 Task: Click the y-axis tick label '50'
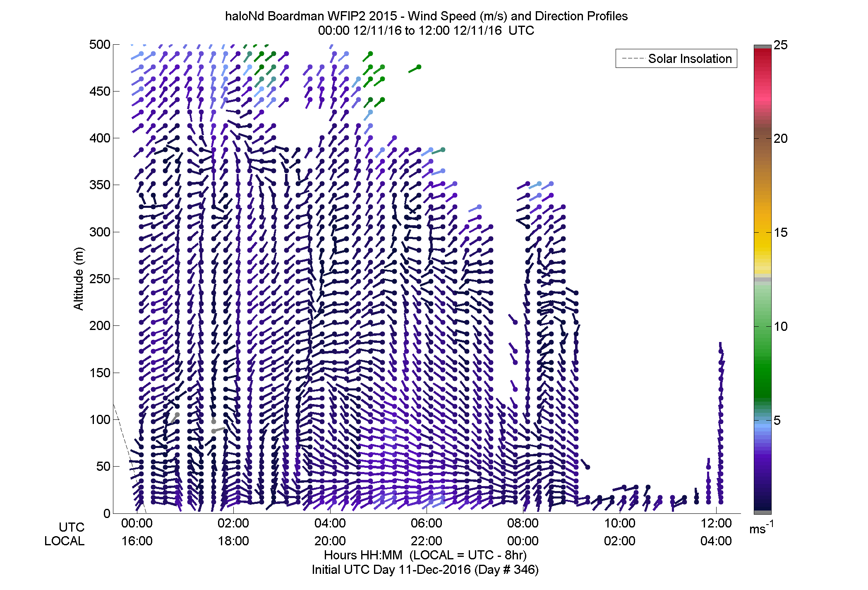[x=103, y=467]
